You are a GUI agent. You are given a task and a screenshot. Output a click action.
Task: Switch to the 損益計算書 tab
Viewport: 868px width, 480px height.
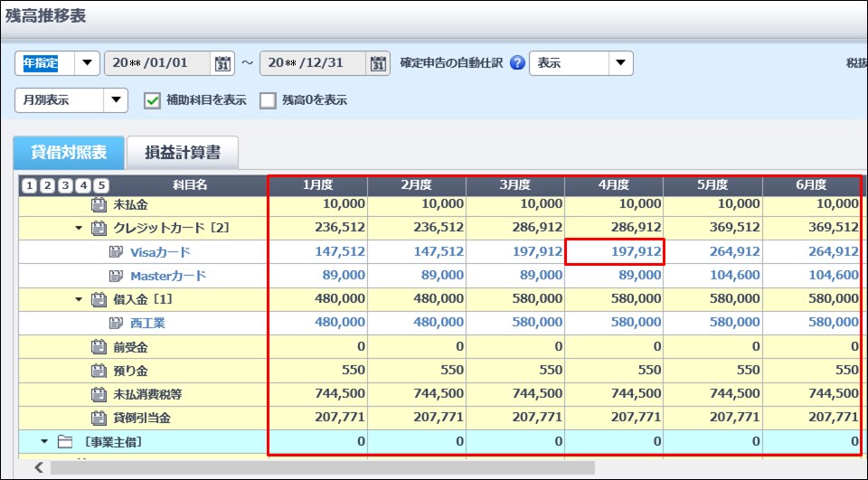point(183,153)
